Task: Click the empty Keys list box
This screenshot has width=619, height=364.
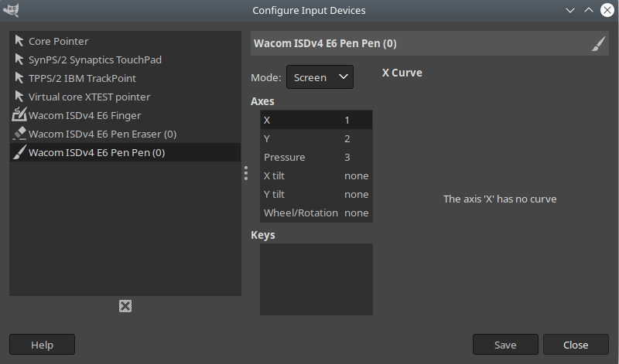Action: [316, 279]
